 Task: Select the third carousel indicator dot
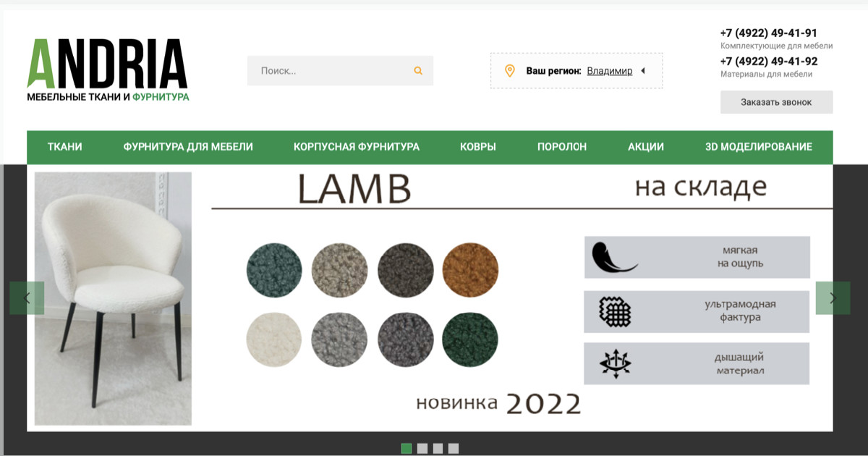pos(438,448)
